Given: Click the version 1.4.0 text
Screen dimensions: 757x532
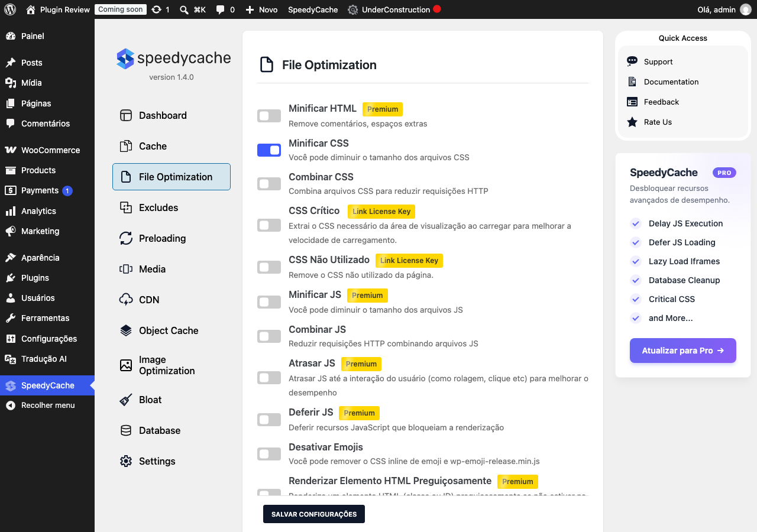Looking at the screenshot, I should click(172, 77).
